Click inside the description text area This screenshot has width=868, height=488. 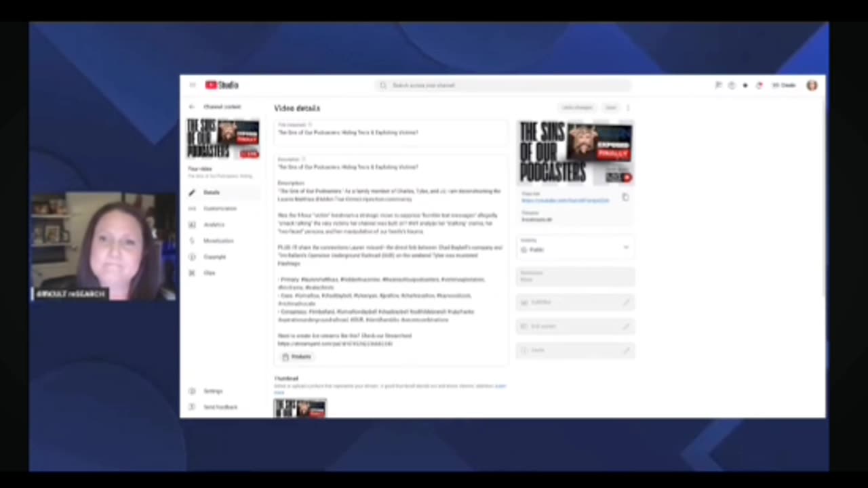[391, 259]
